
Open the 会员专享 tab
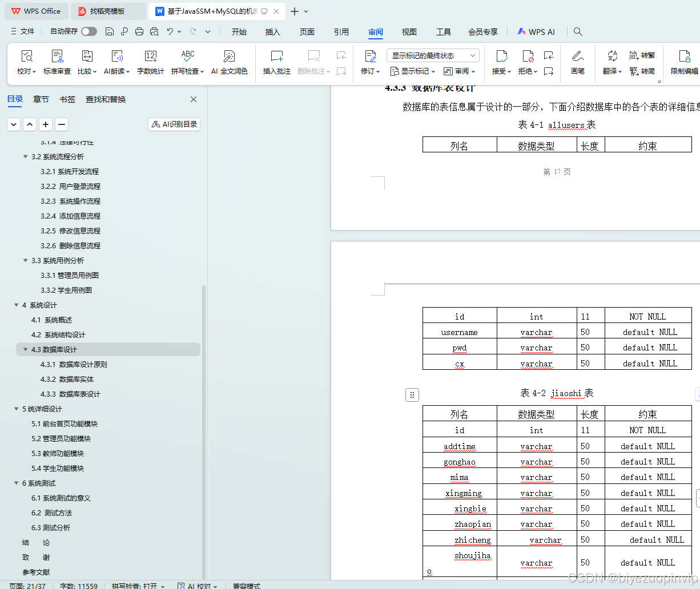(483, 32)
